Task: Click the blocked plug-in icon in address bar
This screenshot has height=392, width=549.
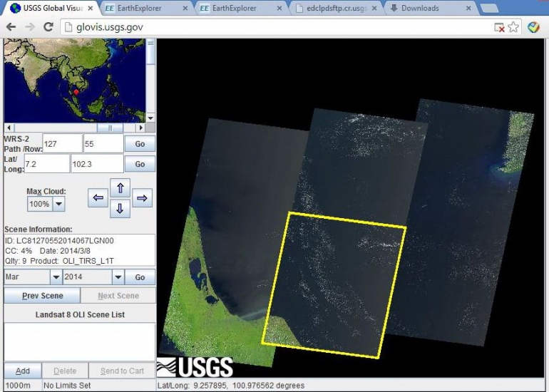Action: pos(499,27)
